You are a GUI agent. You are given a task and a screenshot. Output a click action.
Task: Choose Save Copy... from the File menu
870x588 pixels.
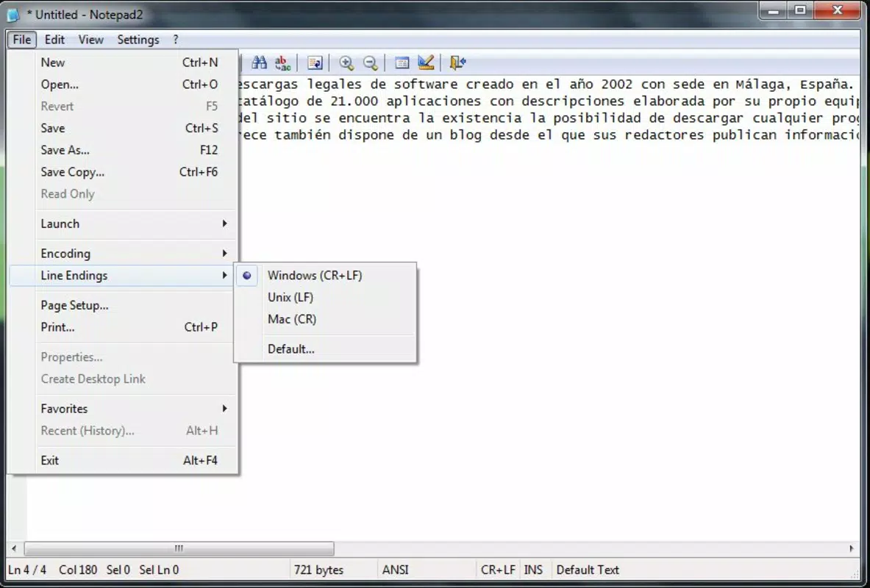pyautogui.click(x=123, y=172)
